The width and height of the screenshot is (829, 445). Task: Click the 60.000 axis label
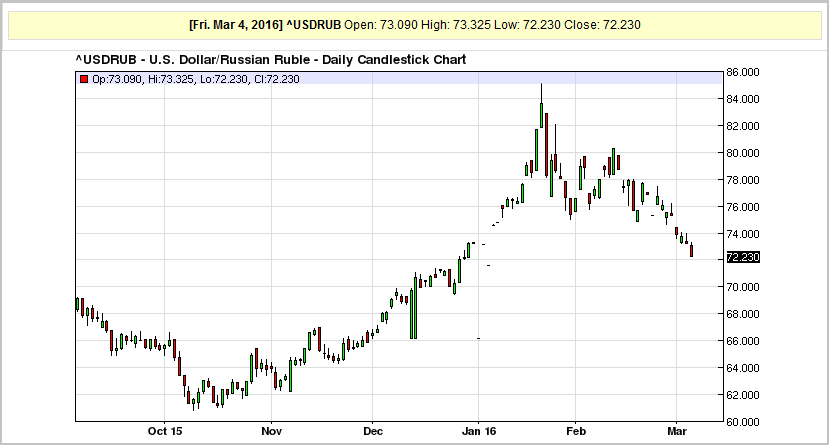[x=743, y=422]
